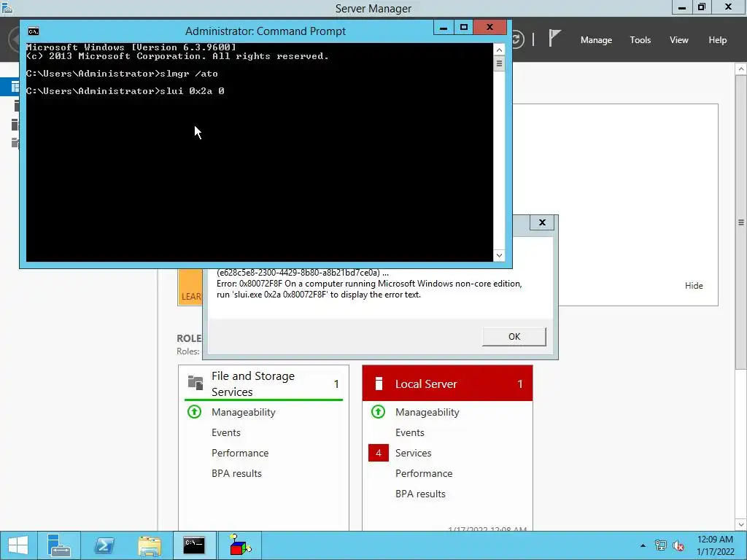The width and height of the screenshot is (747, 560).
Task: Click the muted volume tray icon
Action: pyautogui.click(x=678, y=545)
